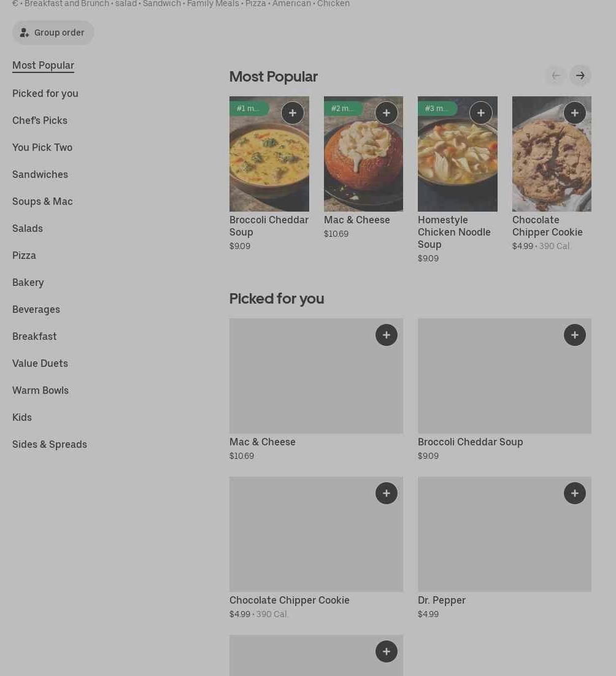Open the You Pick Two section
The height and width of the screenshot is (676, 616).
(x=42, y=147)
